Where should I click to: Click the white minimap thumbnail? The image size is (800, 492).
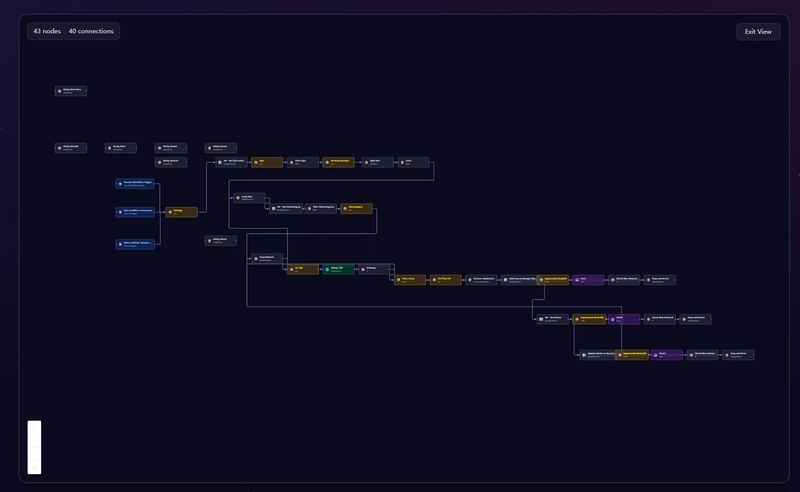[34, 446]
